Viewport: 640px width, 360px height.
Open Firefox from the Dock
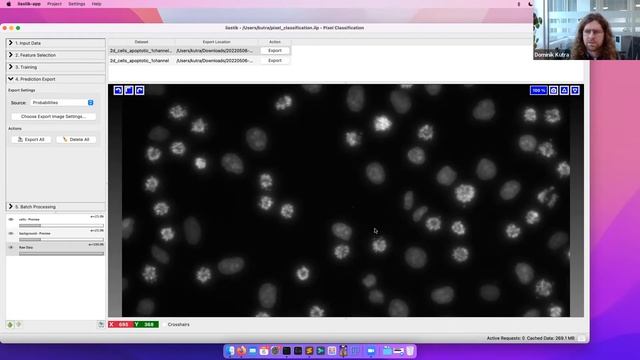click(242, 351)
